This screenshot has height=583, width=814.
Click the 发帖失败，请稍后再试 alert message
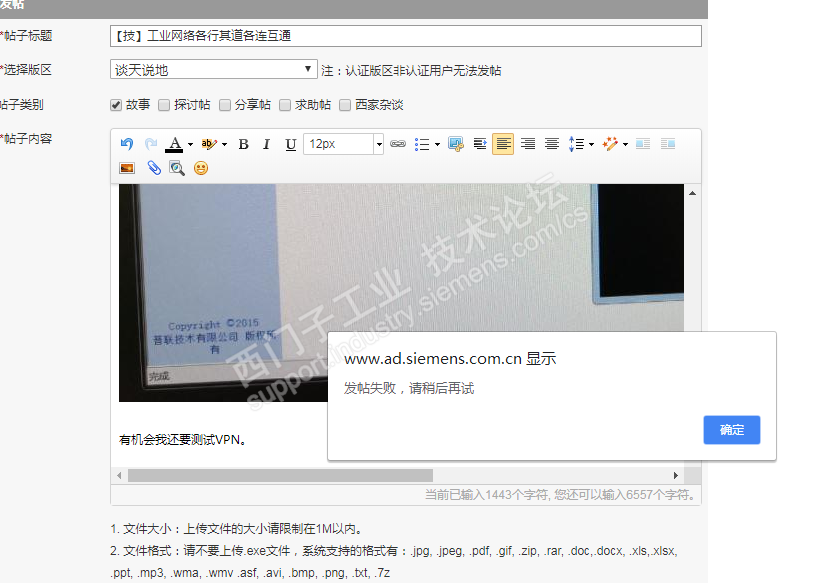pos(409,388)
